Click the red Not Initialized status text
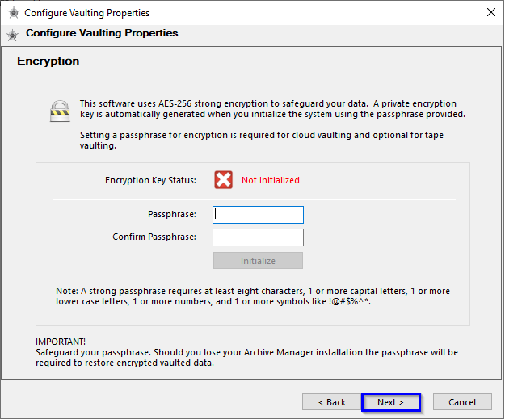Screen dimensions: 505x420 tap(271, 180)
